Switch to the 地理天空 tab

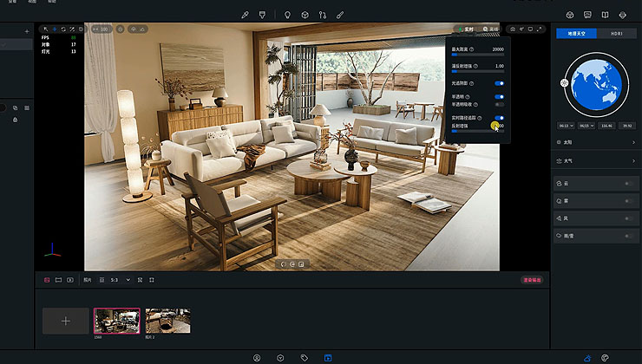pos(575,33)
